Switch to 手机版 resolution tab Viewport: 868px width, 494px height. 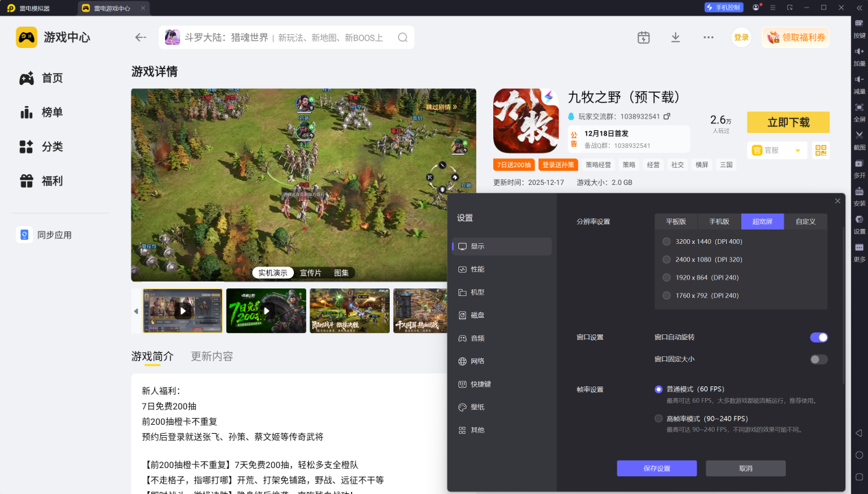click(719, 221)
